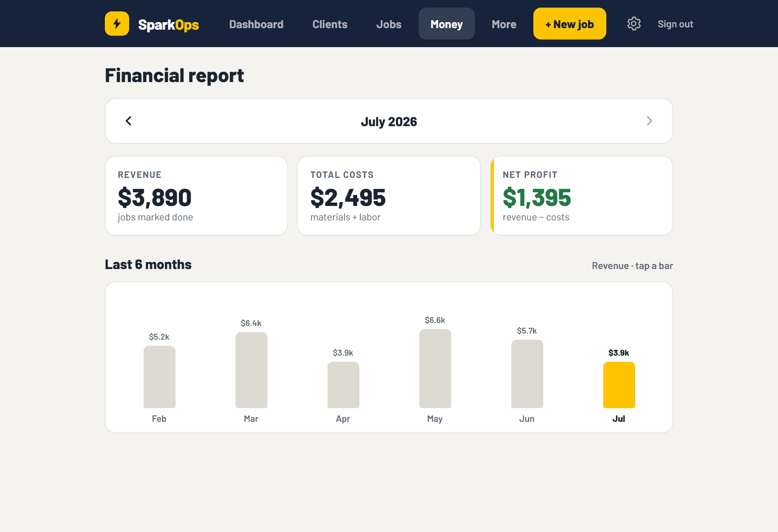Click the Jul month label
Image resolution: width=778 pixels, height=532 pixels.
click(619, 418)
